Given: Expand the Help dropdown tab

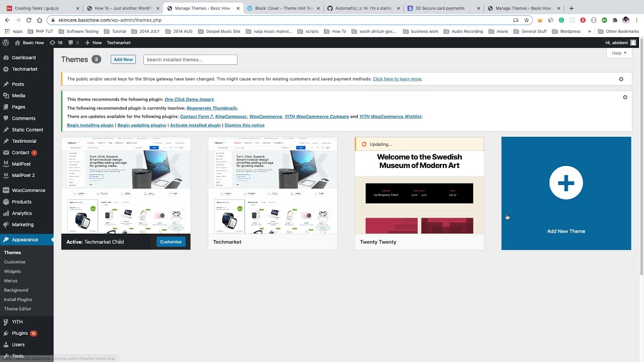Looking at the screenshot, I should click(619, 53).
